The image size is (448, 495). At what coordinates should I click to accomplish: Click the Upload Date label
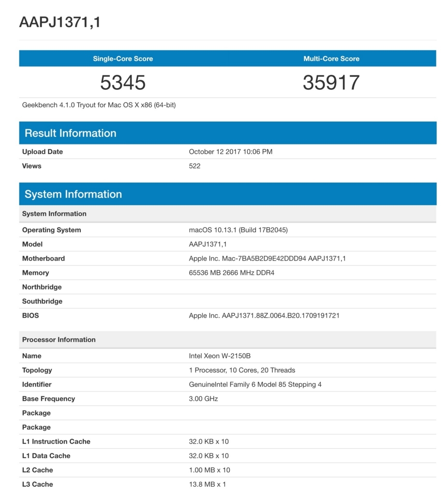pyautogui.click(x=43, y=152)
